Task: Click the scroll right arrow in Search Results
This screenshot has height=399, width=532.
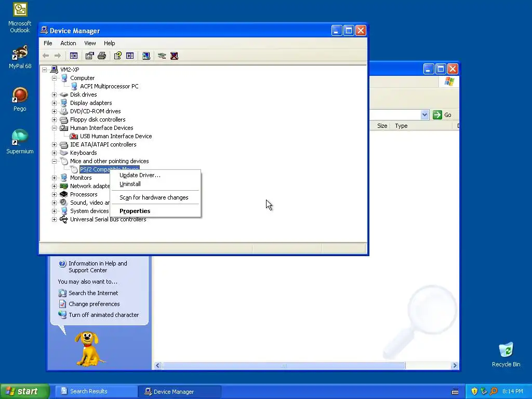Action: [455, 365]
